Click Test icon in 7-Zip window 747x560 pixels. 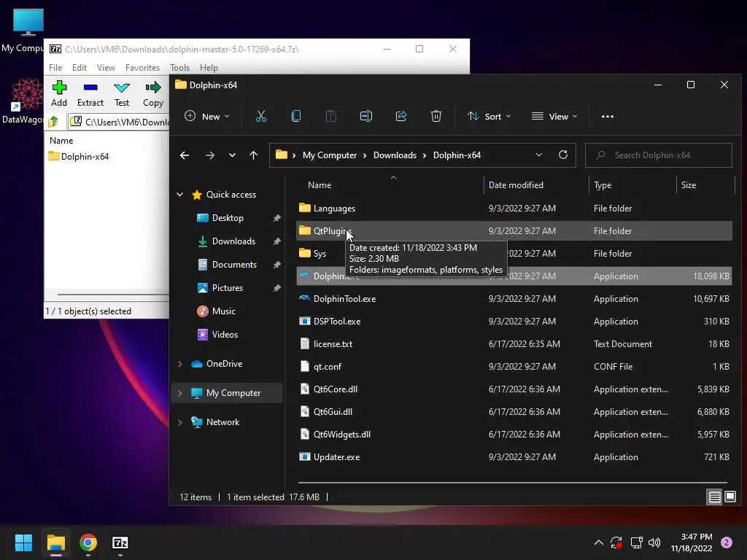(x=122, y=93)
